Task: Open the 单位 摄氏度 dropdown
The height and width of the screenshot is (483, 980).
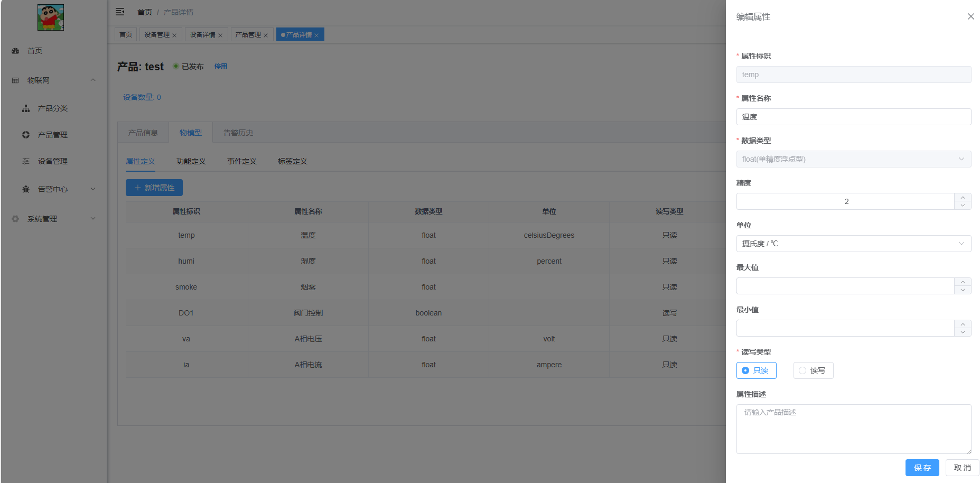Action: pos(854,244)
